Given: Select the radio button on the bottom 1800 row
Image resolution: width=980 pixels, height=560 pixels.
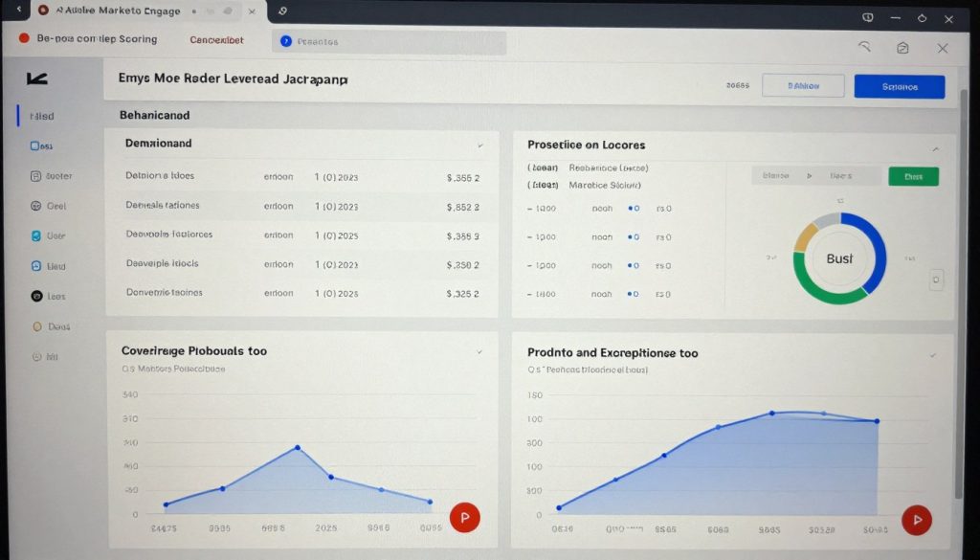Looking at the screenshot, I should [630, 294].
